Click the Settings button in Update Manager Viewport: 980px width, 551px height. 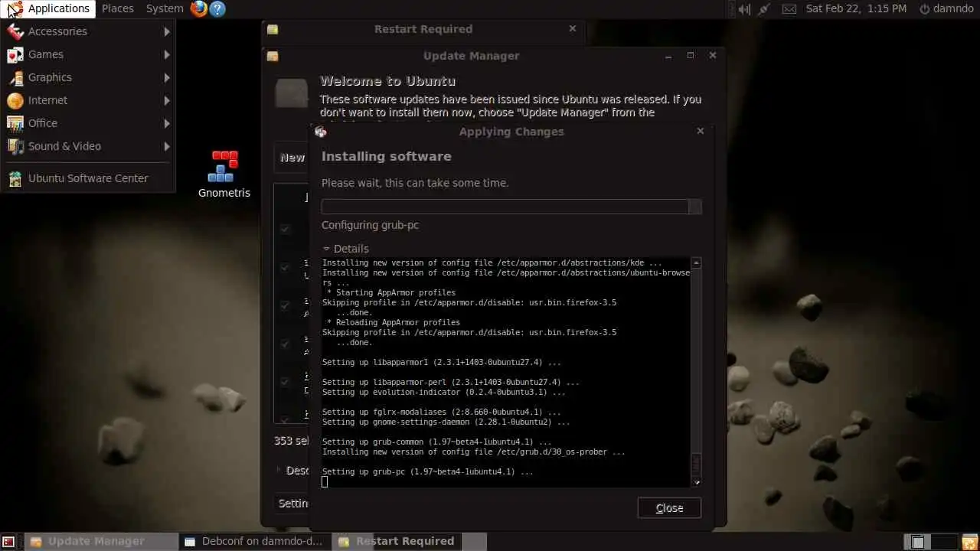[x=292, y=504]
